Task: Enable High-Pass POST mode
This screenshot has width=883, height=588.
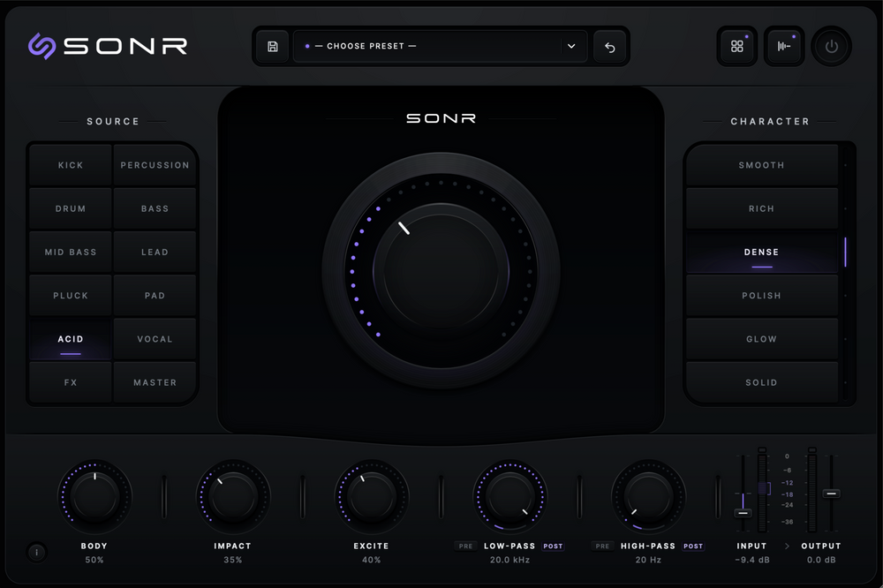Action: (x=692, y=546)
